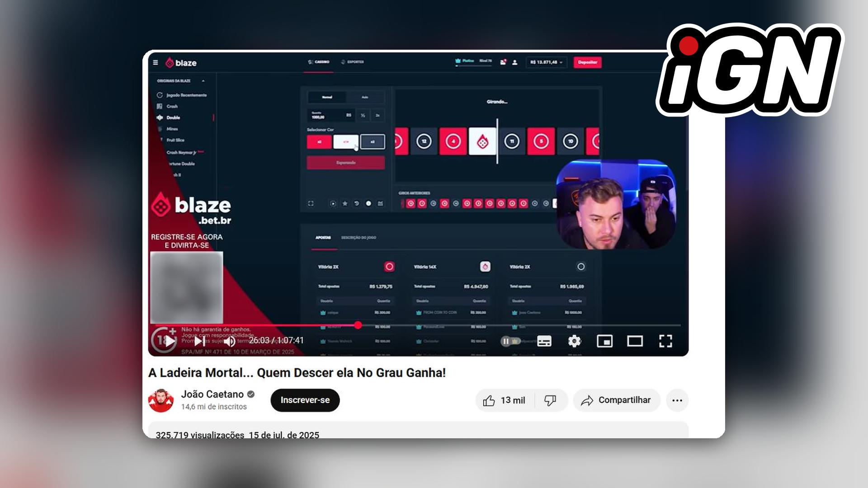Screen dimensions: 868x488
Task: Open the Blaze hamburger menu icon
Action: [x=156, y=63]
